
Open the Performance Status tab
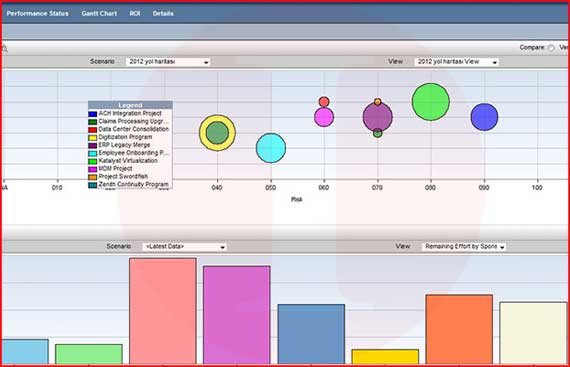point(37,13)
